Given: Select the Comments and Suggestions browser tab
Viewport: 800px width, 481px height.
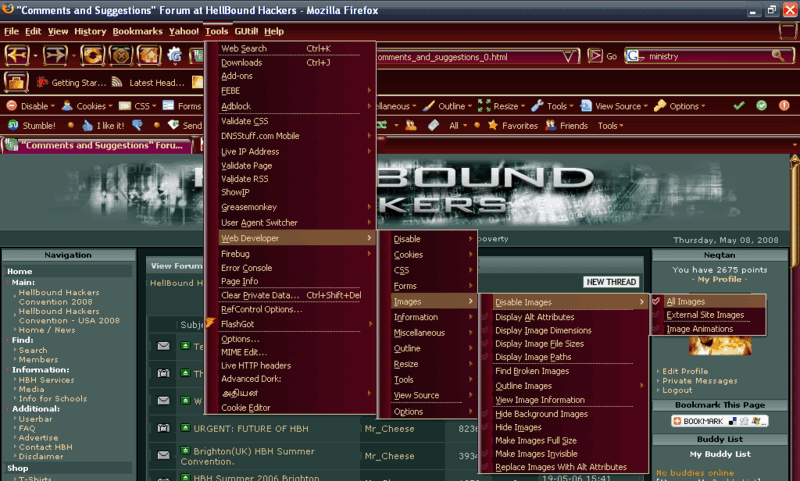Looking at the screenshot, I should click(98, 145).
